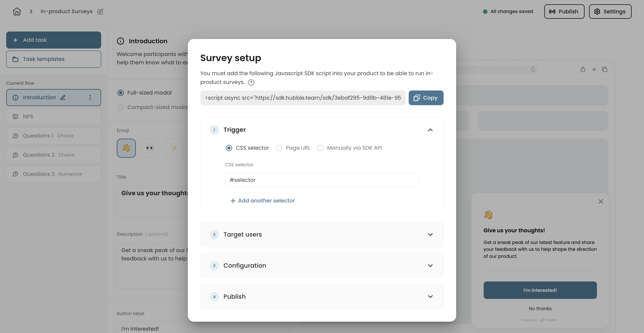This screenshot has width=644, height=333.
Task: Click the preview browser share icon
Action: 583,69
